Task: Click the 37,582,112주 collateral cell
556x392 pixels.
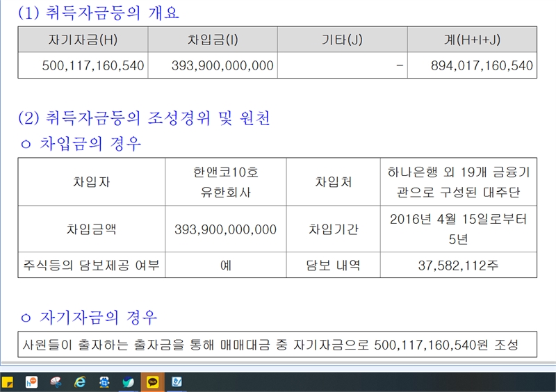Action: coord(458,265)
